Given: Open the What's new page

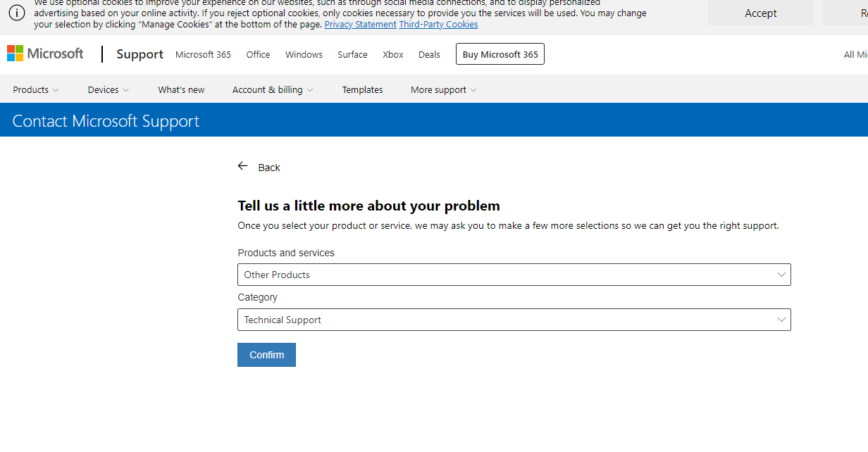Looking at the screenshot, I should pyautogui.click(x=181, y=90).
